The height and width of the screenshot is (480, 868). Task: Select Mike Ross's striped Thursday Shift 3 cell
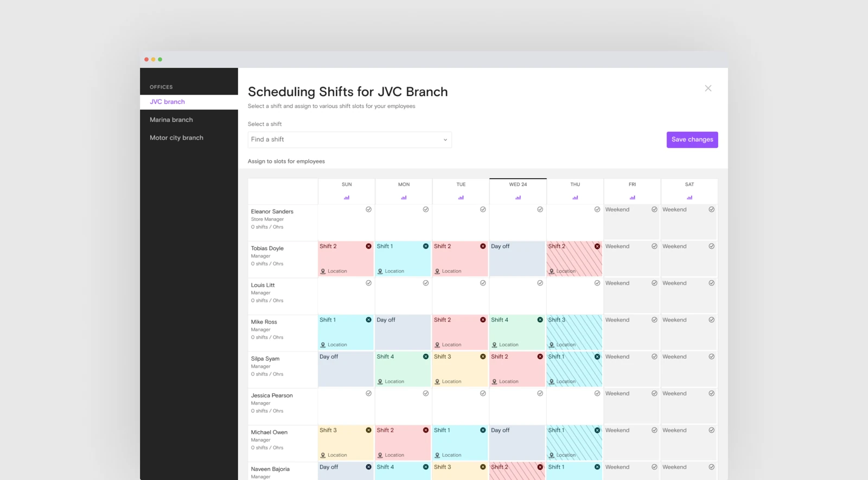[x=575, y=332]
